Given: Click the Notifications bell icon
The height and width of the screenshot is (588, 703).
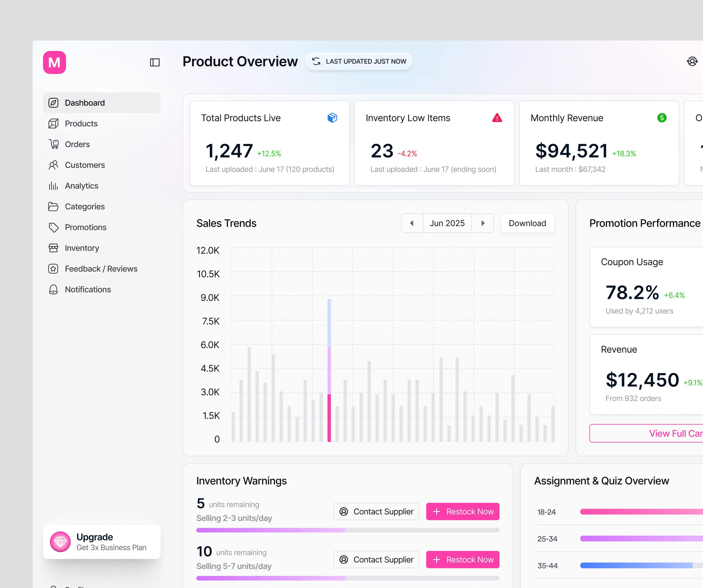Looking at the screenshot, I should point(53,290).
